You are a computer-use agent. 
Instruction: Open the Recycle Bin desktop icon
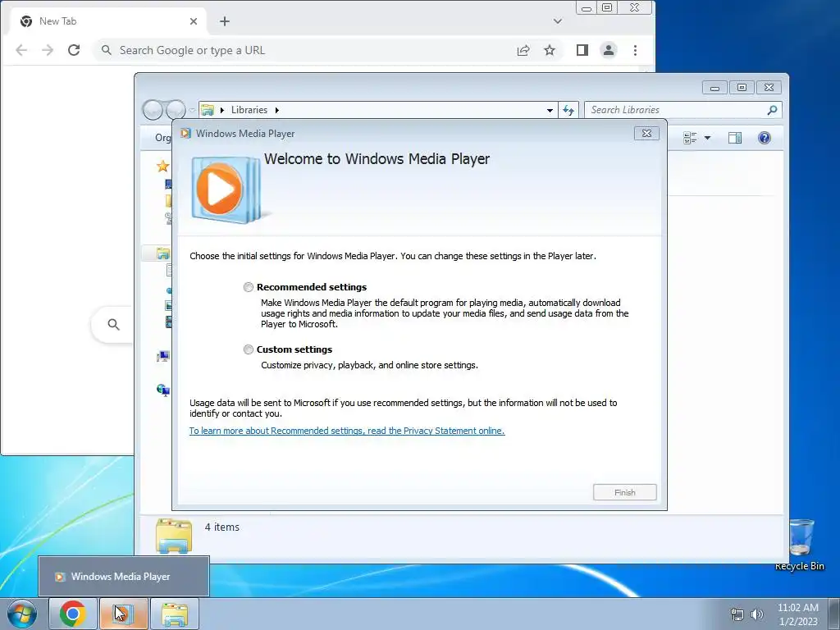(x=800, y=545)
